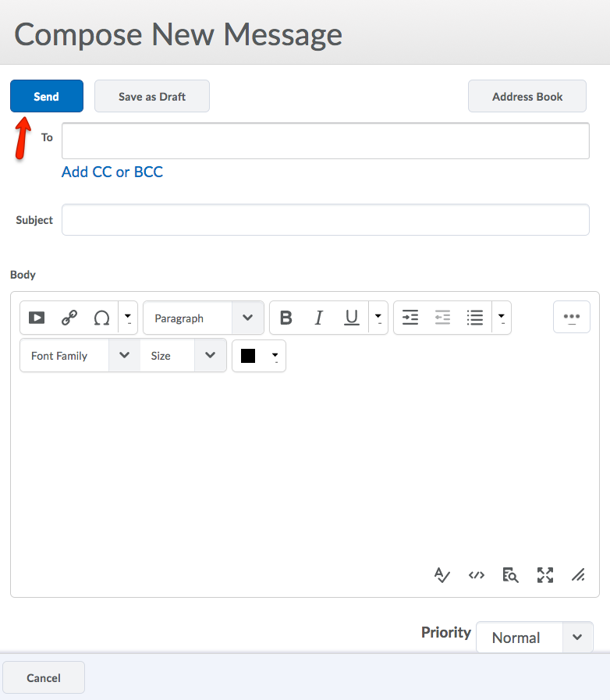Viewport: 610px width, 700px height.
Task: Open the symbol omega icon
Action: pyautogui.click(x=101, y=318)
